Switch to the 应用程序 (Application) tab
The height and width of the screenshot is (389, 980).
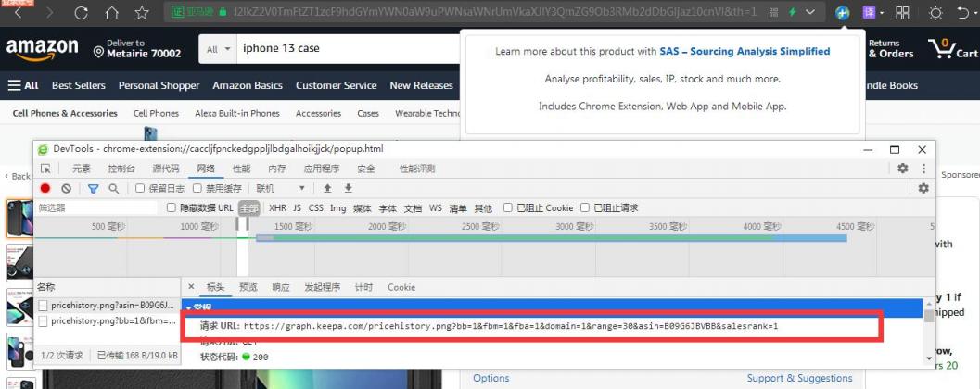tap(322, 169)
